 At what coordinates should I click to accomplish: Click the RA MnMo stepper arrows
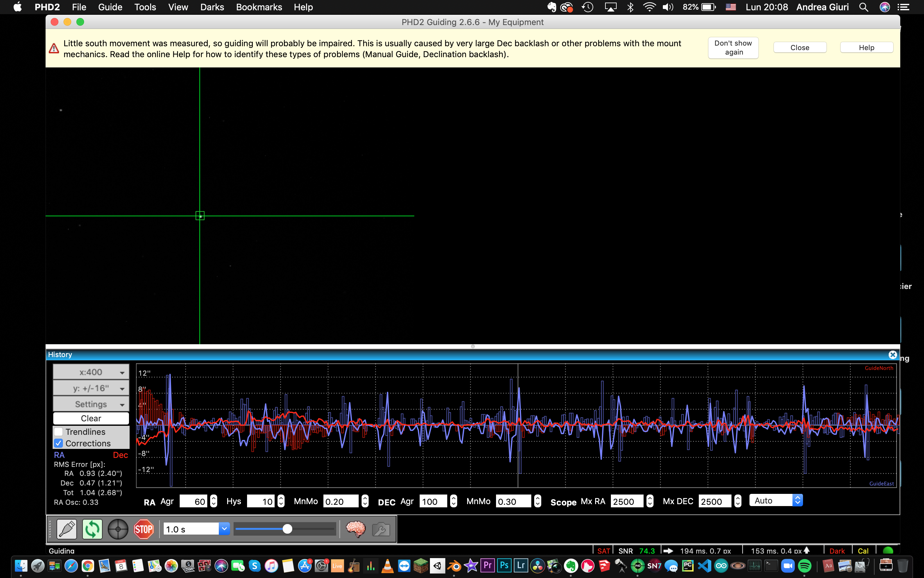365,501
